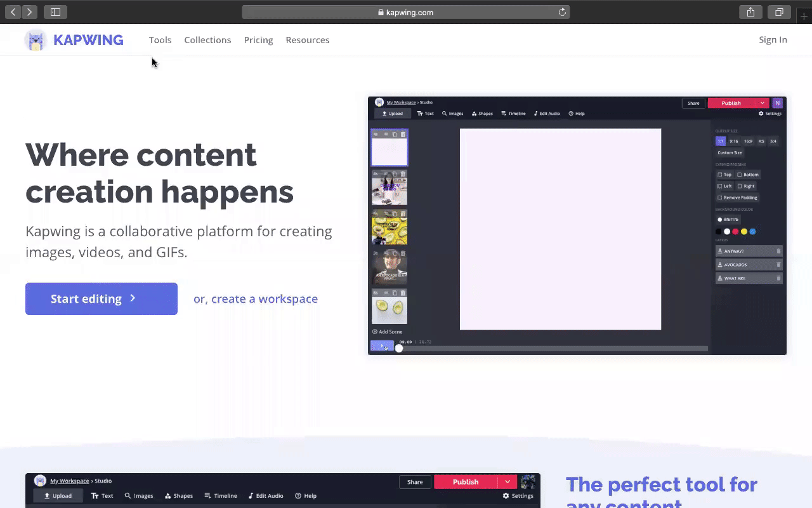
Task: Show the Safari sidebar
Action: [55, 12]
